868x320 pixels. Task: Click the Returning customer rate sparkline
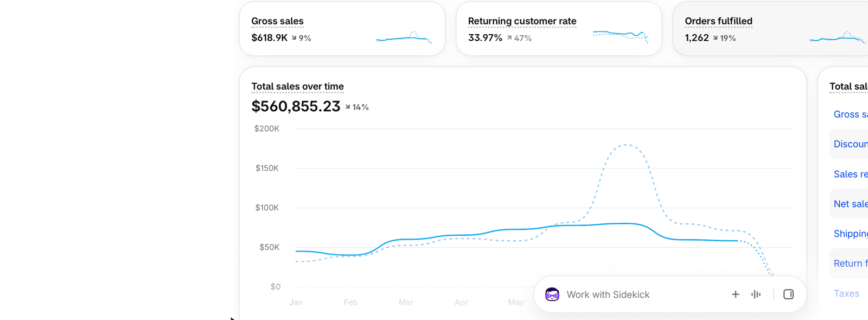point(621,36)
